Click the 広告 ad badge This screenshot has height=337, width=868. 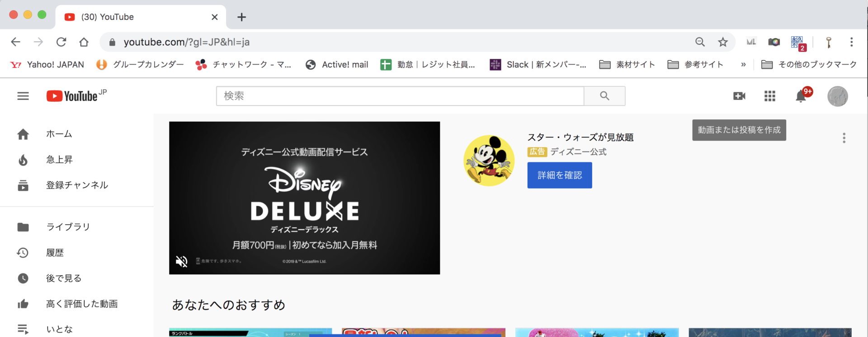[x=537, y=152]
